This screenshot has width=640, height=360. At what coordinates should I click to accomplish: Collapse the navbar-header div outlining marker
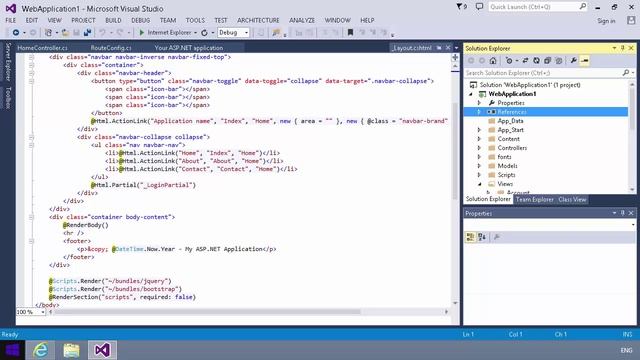pyautogui.click(x=31, y=73)
